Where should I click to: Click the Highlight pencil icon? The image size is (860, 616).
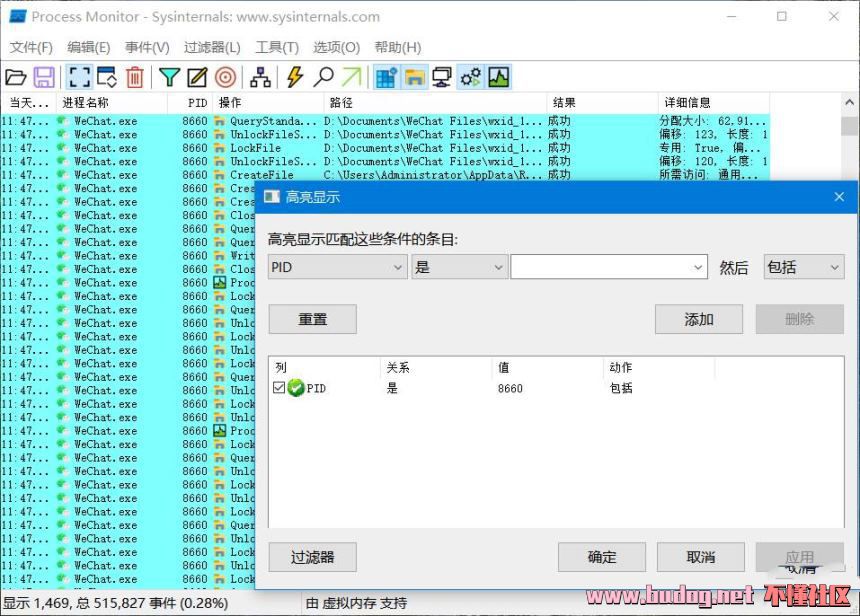[197, 77]
